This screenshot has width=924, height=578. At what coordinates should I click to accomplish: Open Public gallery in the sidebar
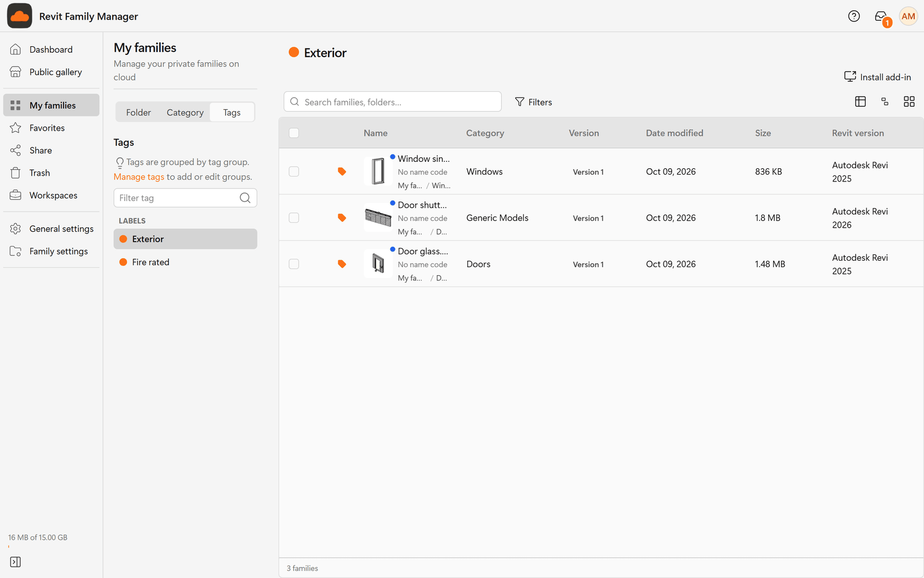click(x=51, y=72)
